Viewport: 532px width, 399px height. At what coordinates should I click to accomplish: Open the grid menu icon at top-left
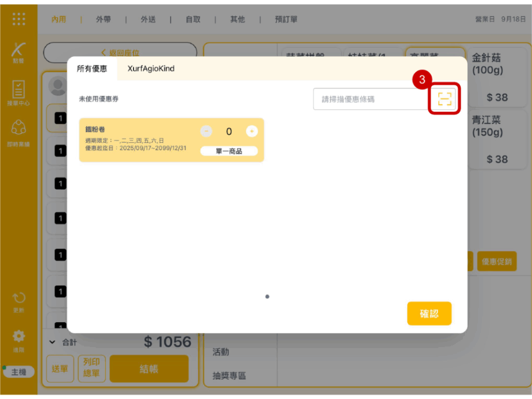(x=19, y=19)
